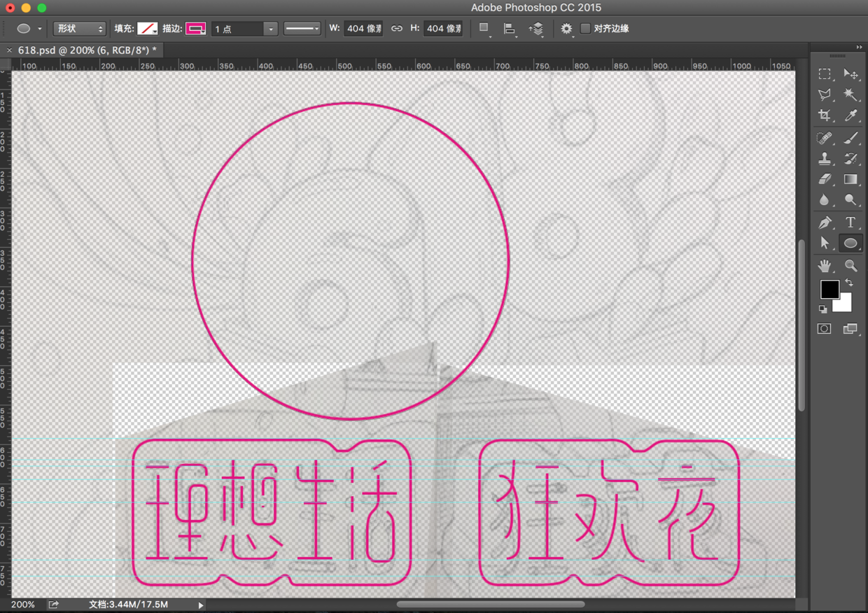Click the 填充 fill color swatch
The width and height of the screenshot is (868, 613).
click(147, 29)
